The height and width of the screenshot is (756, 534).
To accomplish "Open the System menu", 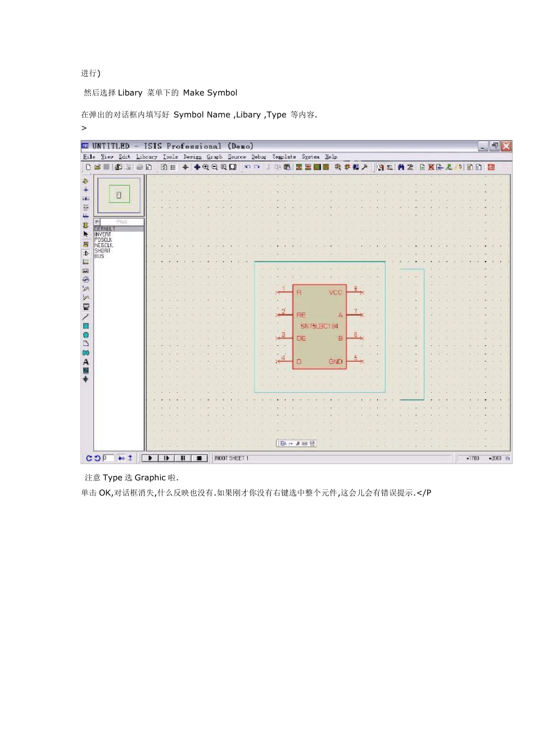I will [310, 157].
